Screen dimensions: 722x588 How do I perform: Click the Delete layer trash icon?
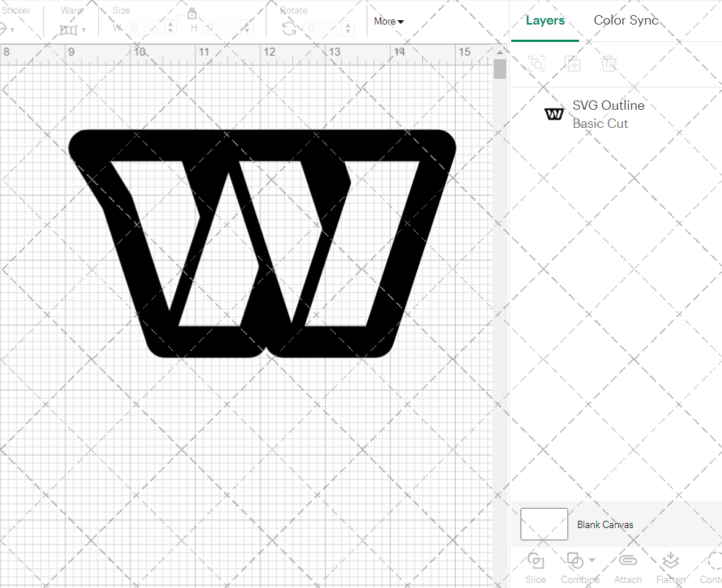[x=608, y=63]
